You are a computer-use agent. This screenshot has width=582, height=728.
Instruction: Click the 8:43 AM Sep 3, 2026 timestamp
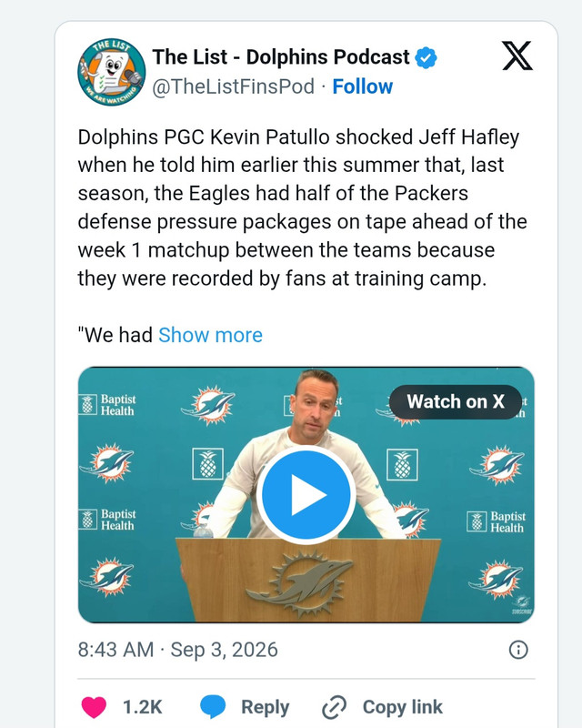[177, 650]
